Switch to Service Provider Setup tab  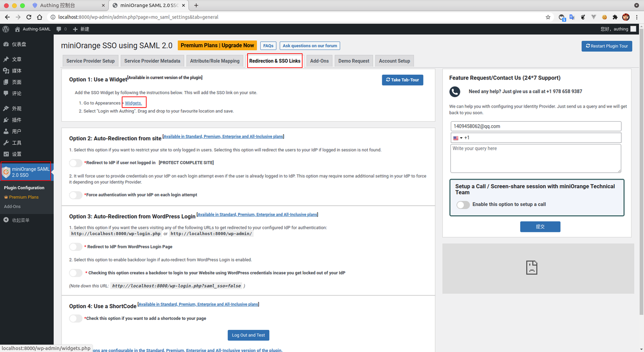pos(91,61)
